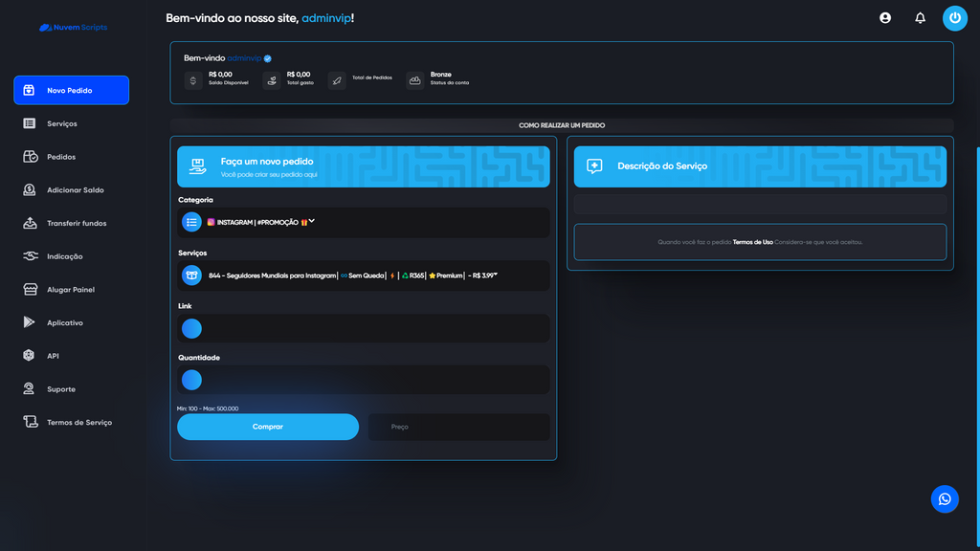This screenshot has width=980, height=551.
Task: Click the Indicação sidebar icon
Action: click(30, 256)
